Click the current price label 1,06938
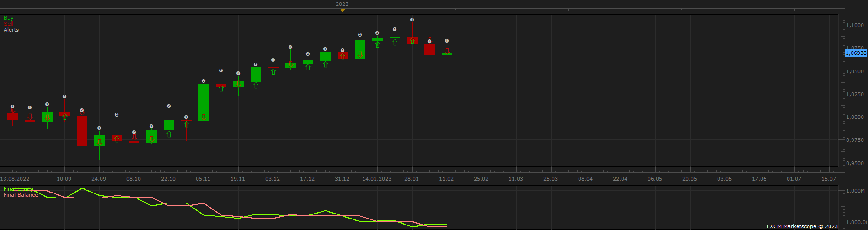Viewport: 868px width, 230px height. 856,53
